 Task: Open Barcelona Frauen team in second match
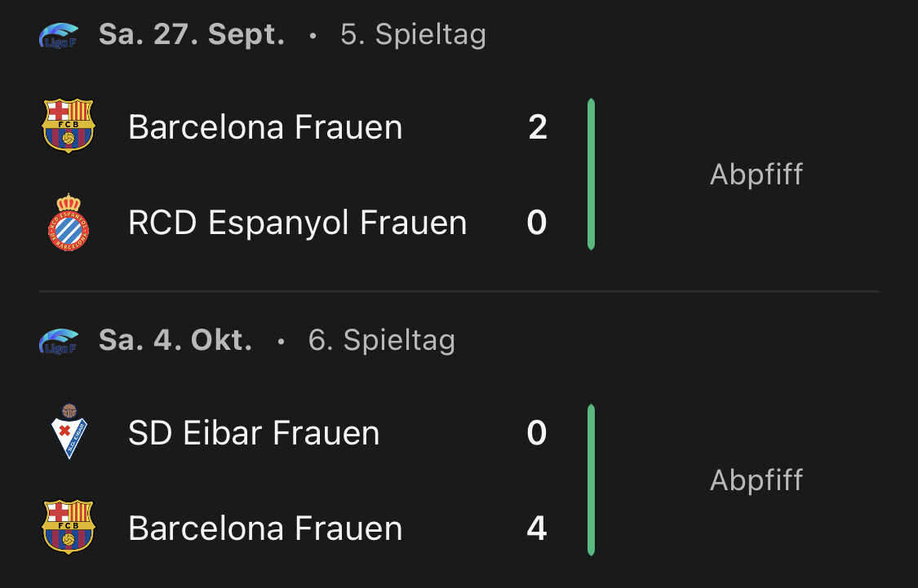point(265,528)
